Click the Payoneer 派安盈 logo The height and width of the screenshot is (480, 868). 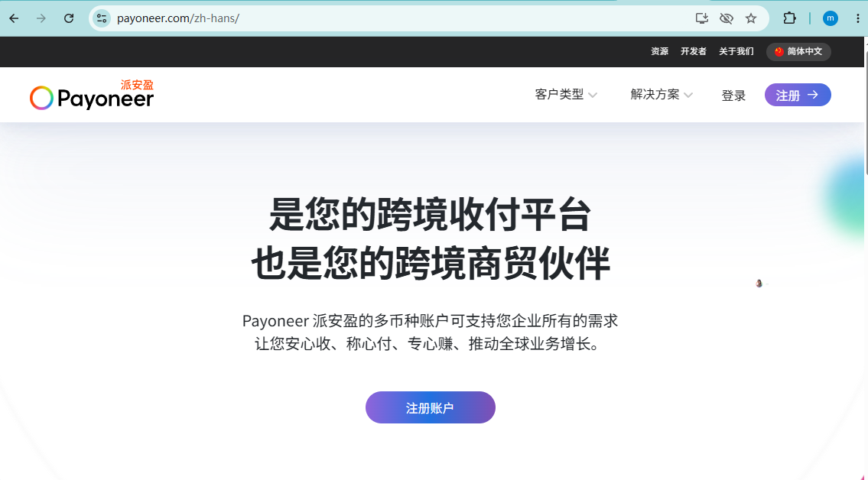click(x=92, y=95)
